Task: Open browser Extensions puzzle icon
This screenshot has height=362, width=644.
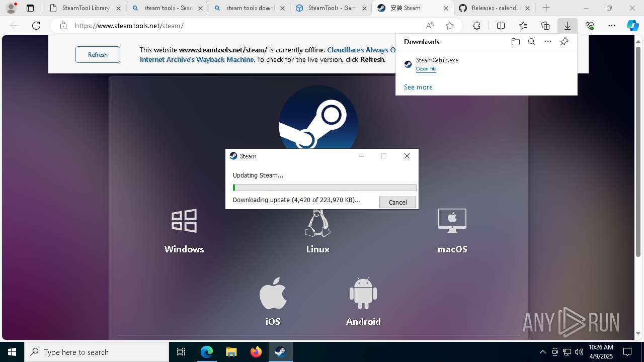Action: (476, 26)
